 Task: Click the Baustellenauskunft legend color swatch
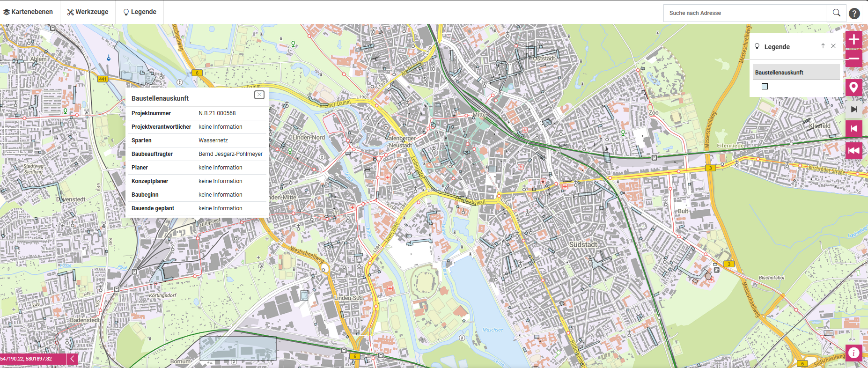[765, 86]
